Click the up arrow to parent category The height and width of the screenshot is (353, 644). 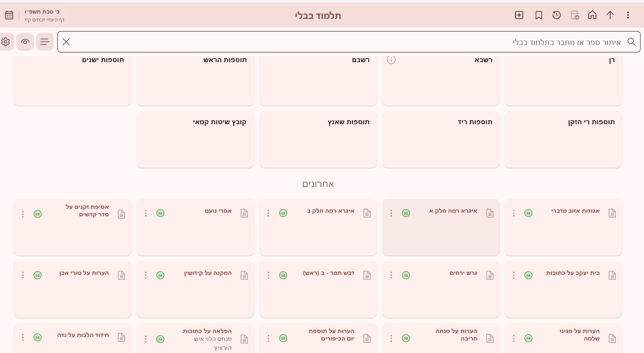(x=610, y=15)
